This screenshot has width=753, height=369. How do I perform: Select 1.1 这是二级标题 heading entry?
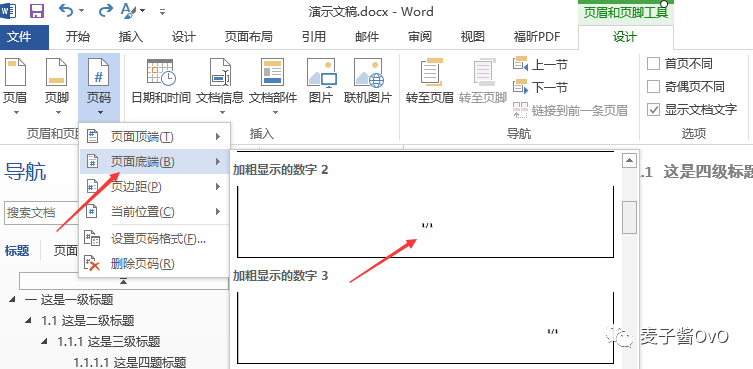[x=88, y=320]
